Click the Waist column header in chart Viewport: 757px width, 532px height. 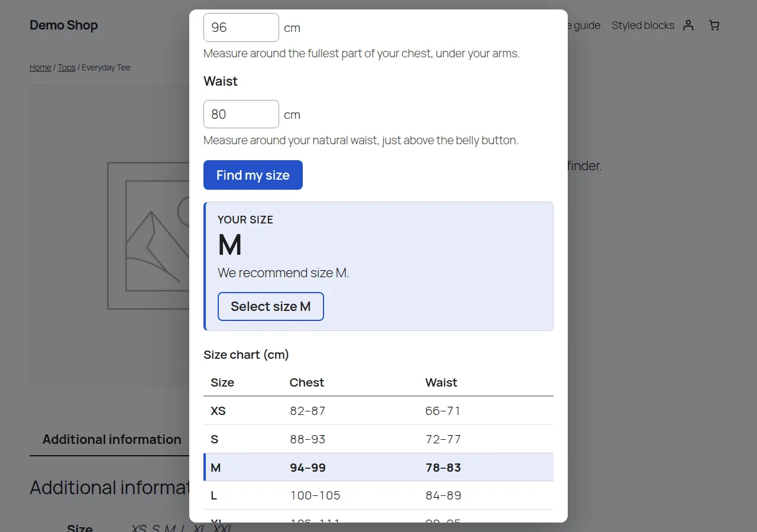(x=441, y=382)
